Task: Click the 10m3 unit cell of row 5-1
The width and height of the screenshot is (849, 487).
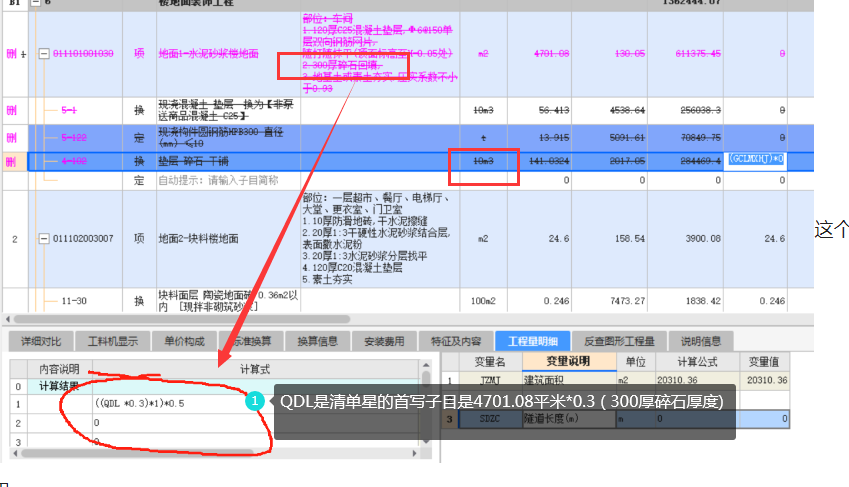Action: coord(484,111)
